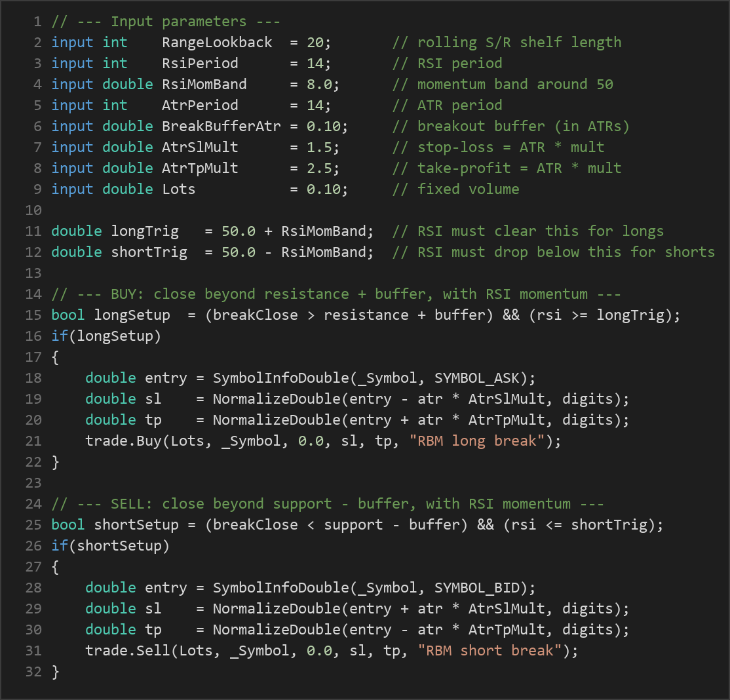Click the BreakBufferAtr input name
This screenshot has height=700, width=730.
point(221,126)
